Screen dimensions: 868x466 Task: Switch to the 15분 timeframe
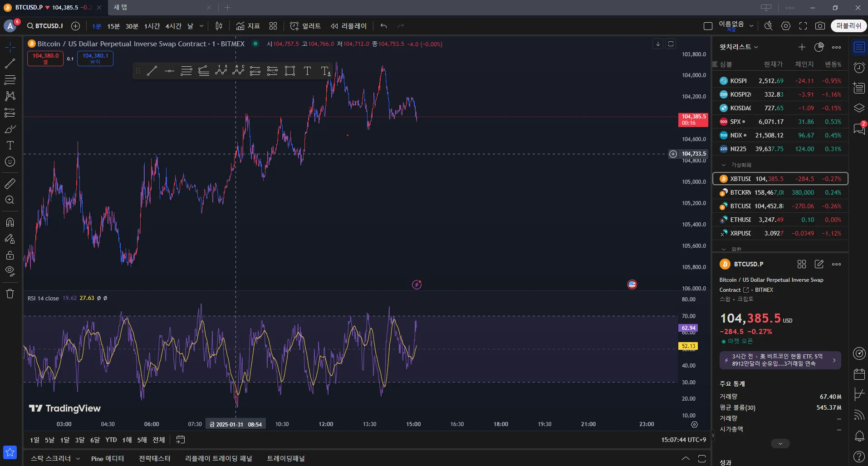113,26
